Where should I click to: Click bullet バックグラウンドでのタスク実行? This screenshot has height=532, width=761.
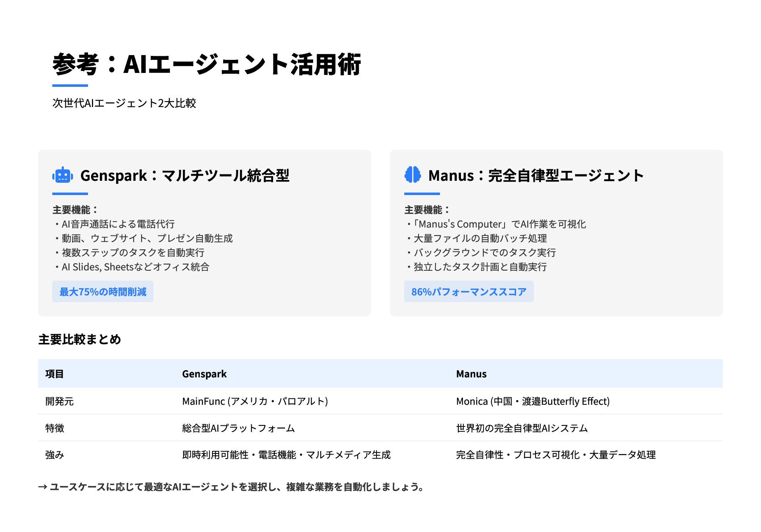480,253
